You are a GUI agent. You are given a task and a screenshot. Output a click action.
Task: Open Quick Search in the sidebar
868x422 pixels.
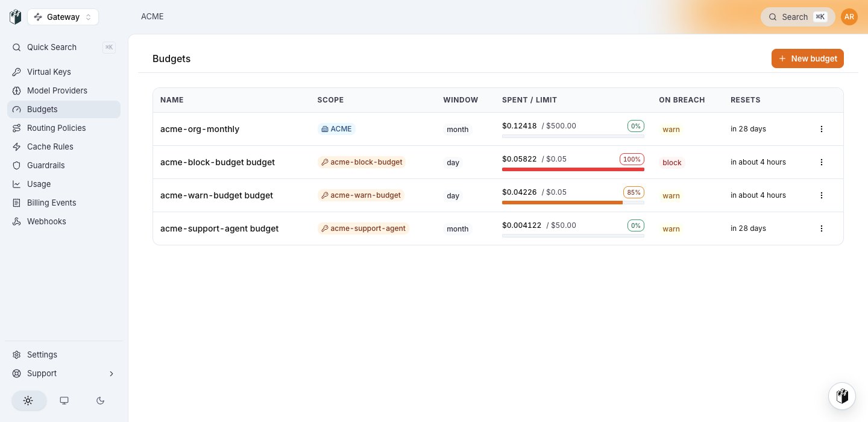(64, 47)
